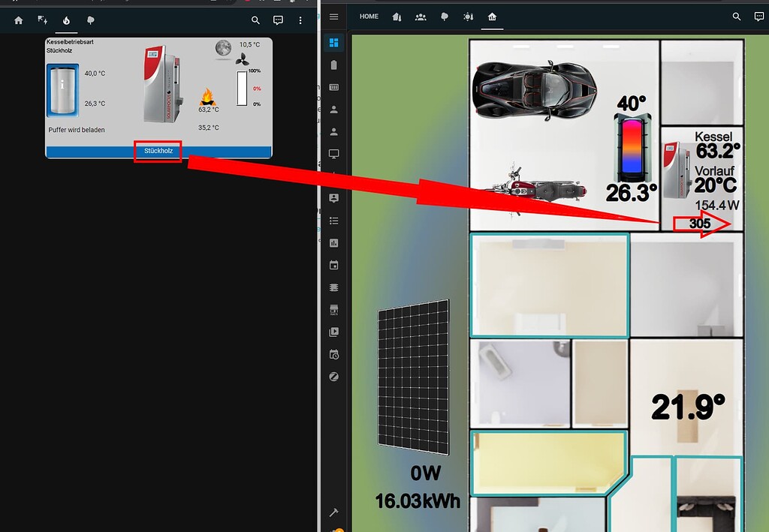Screen dimensions: 769x532
Task: Click the boiler fan percentage bar
Action: [x=242, y=89]
